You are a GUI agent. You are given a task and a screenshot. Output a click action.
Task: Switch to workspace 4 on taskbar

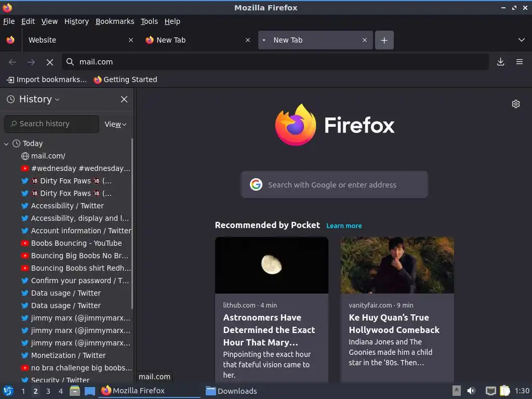[61, 391]
